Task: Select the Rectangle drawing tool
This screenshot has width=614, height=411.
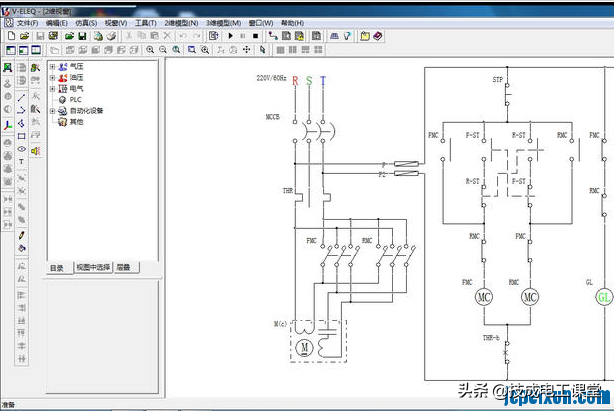Action: 22,136
